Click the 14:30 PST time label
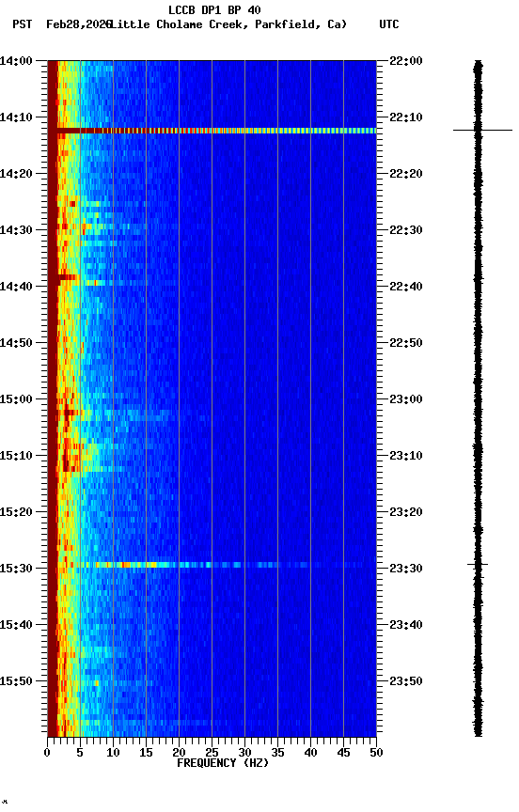 tap(16, 230)
